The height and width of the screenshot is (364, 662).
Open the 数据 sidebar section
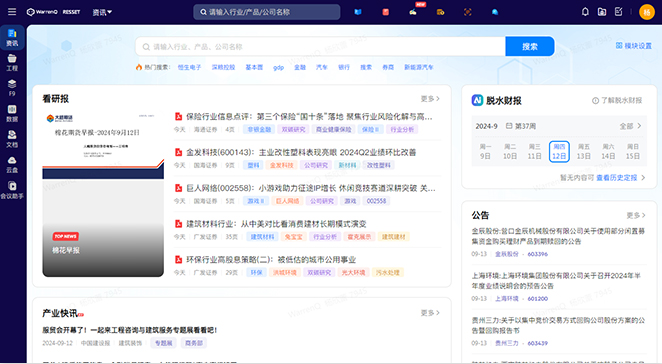tap(12, 114)
